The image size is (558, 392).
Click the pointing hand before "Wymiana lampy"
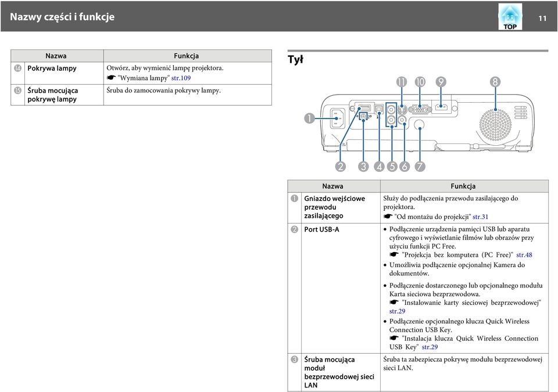click(x=112, y=78)
